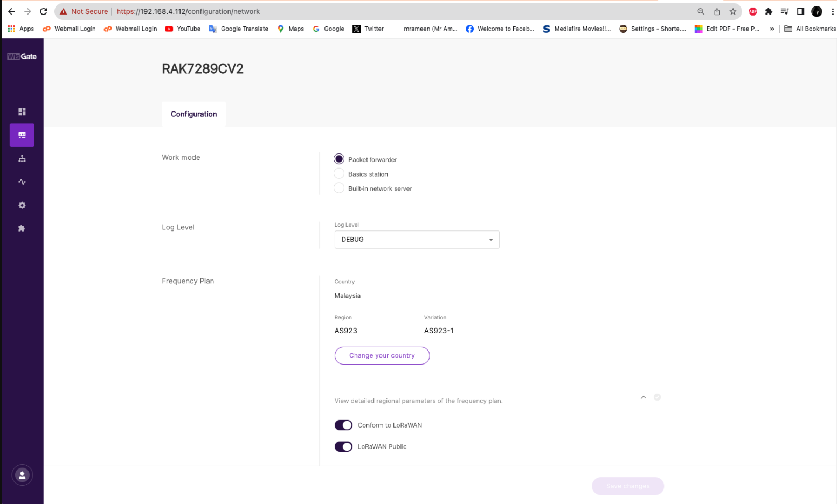Image resolution: width=837 pixels, height=504 pixels.
Task: Open the settings gear sidebar icon
Action: tap(22, 205)
